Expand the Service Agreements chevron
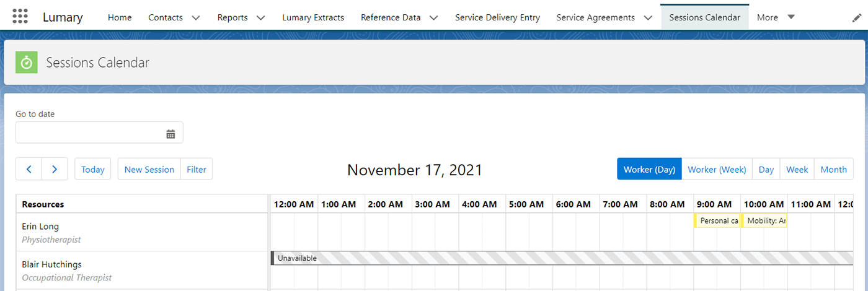The image size is (868, 291). pos(648,18)
